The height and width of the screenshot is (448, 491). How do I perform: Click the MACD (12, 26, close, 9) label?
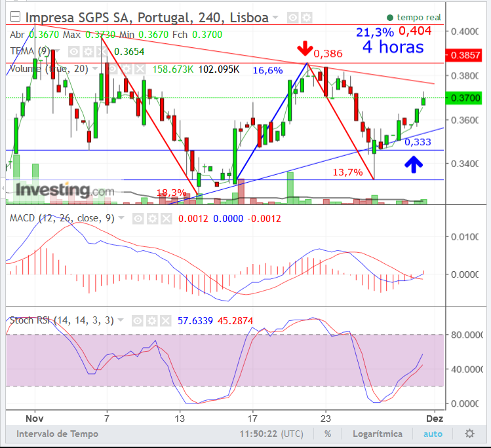tap(62, 218)
